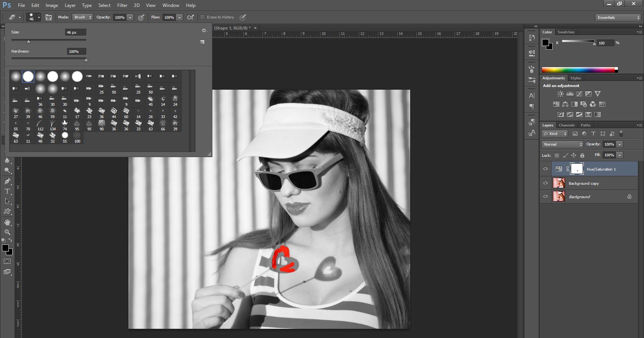Select the Pen tool in the toolbox
This screenshot has width=644, height=338.
[7, 181]
